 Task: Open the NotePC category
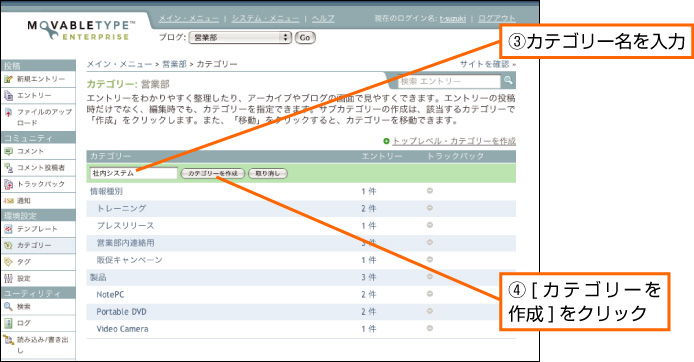[x=110, y=295]
